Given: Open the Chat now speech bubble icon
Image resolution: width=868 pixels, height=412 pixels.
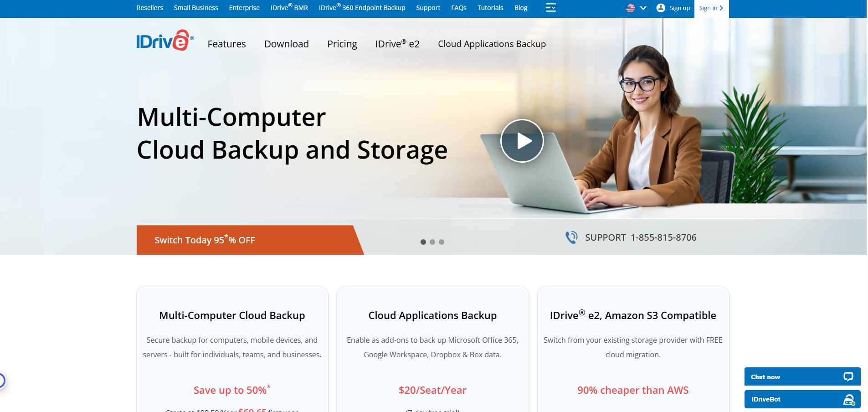Looking at the screenshot, I should click(x=848, y=376).
